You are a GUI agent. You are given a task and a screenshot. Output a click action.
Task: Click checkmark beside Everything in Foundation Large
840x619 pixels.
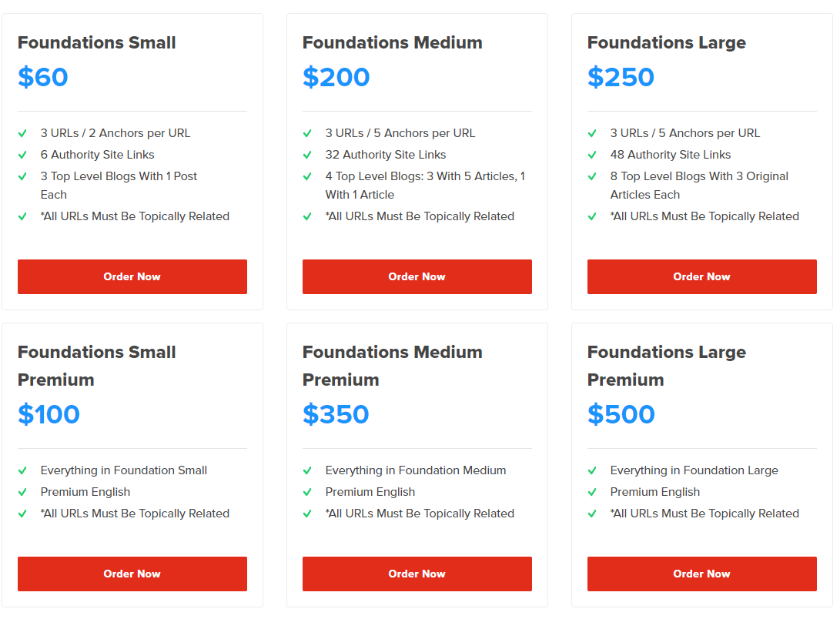point(593,470)
